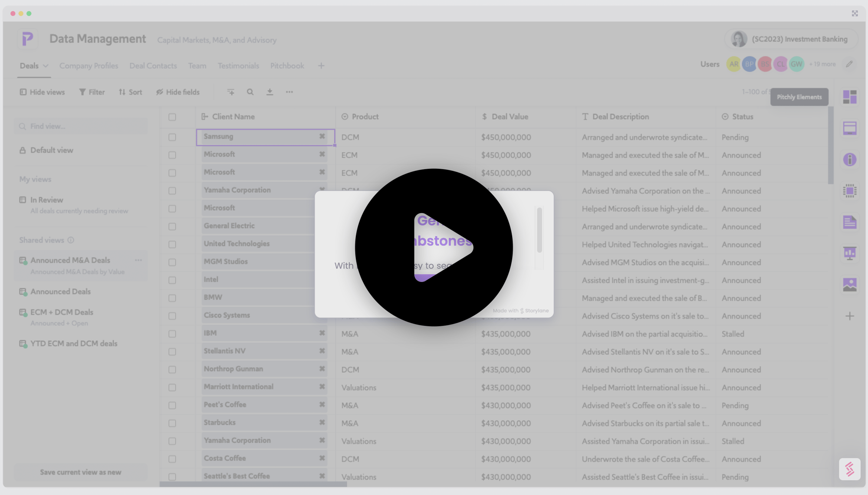The image size is (868, 495).
Task: Open the image icon in right sidebar
Action: coord(849,285)
